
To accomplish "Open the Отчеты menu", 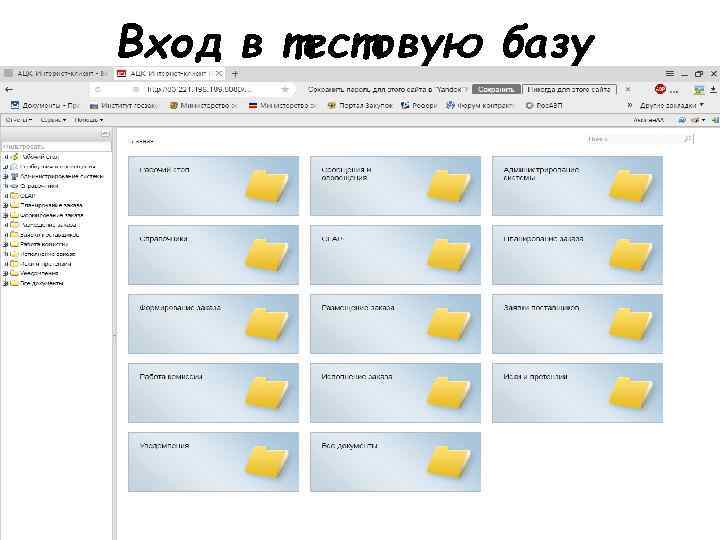I will coord(18,120).
